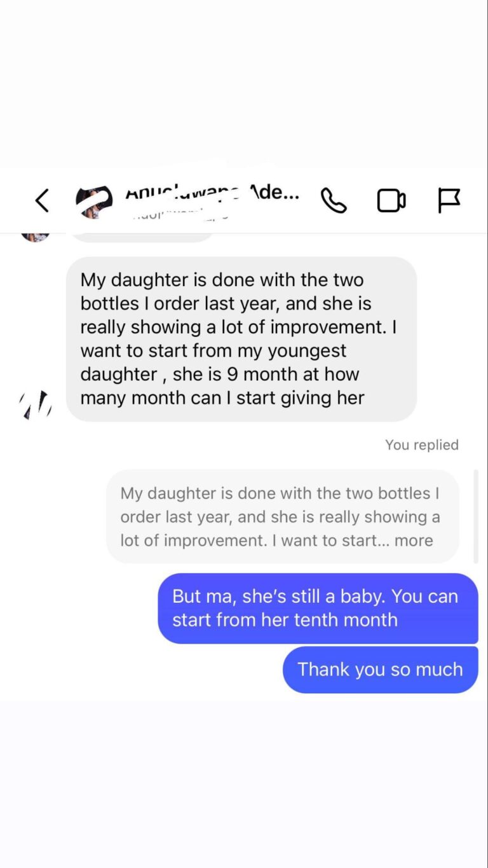Tap 'youngest' in the large grey received bubble
488x868 pixels.
click(308, 351)
